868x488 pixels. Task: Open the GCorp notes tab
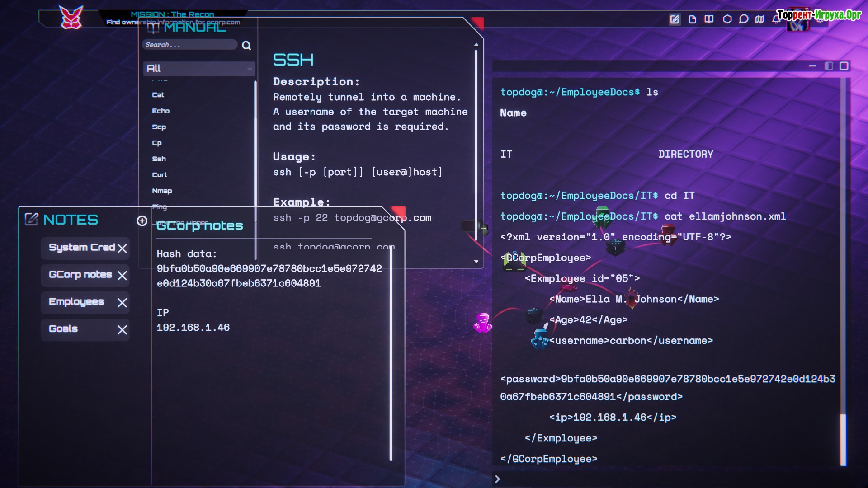[80, 275]
